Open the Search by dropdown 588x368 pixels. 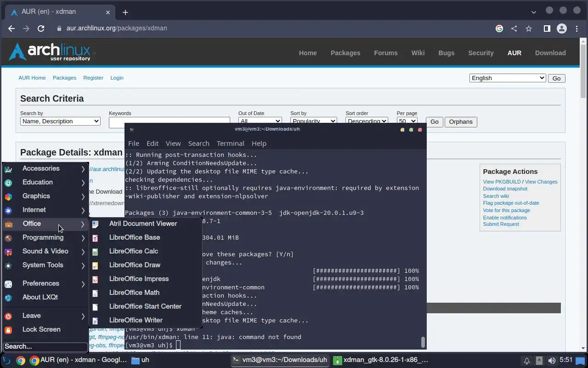pos(60,121)
